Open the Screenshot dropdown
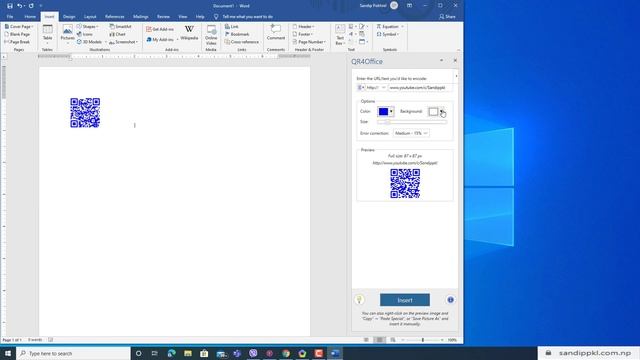The image size is (640, 360). pyautogui.click(x=123, y=42)
